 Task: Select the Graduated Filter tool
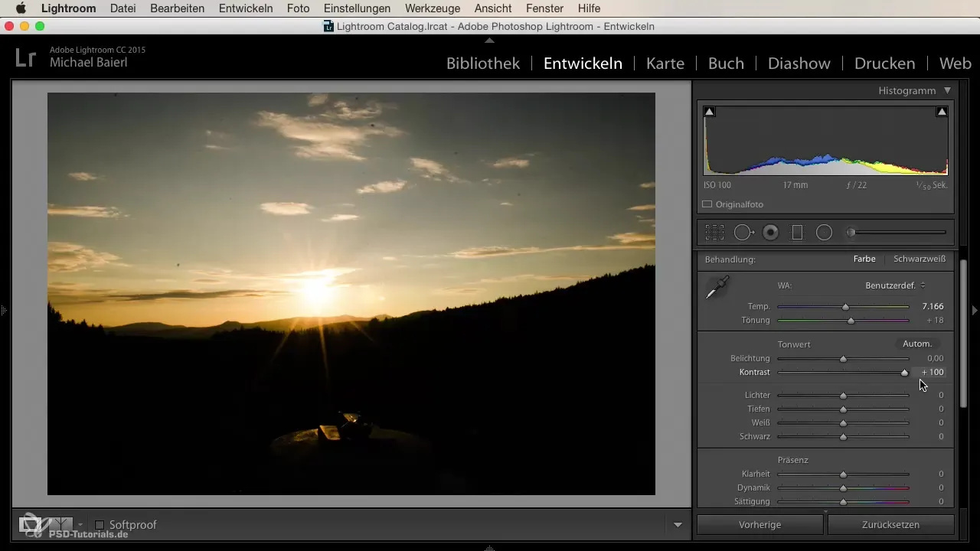(x=797, y=233)
